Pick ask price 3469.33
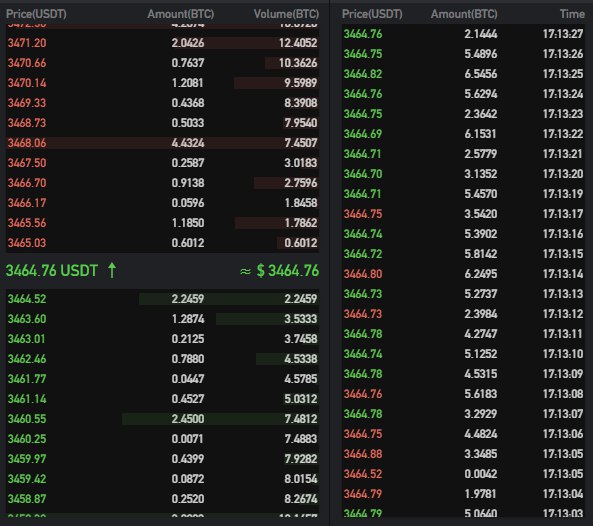Screen dimensions: 593x526 coord(27,103)
